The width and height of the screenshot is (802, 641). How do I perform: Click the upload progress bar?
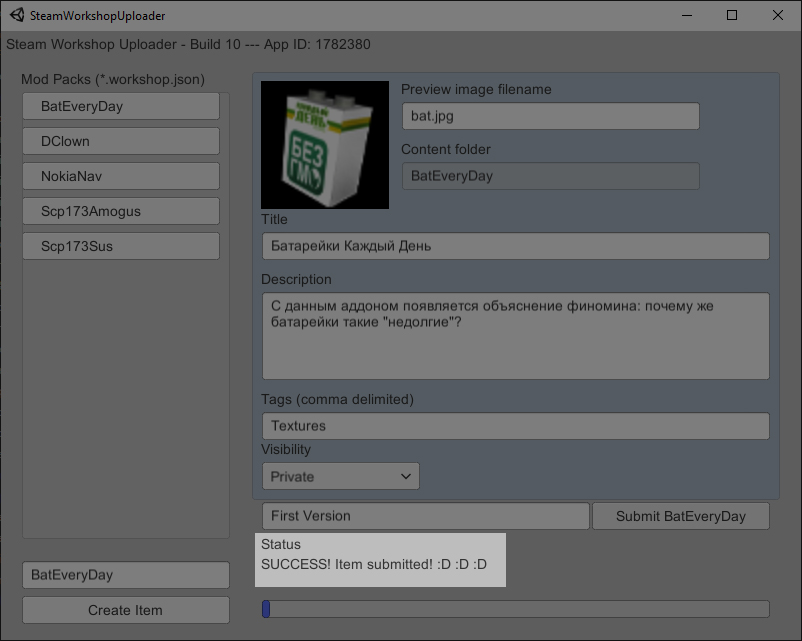516,609
